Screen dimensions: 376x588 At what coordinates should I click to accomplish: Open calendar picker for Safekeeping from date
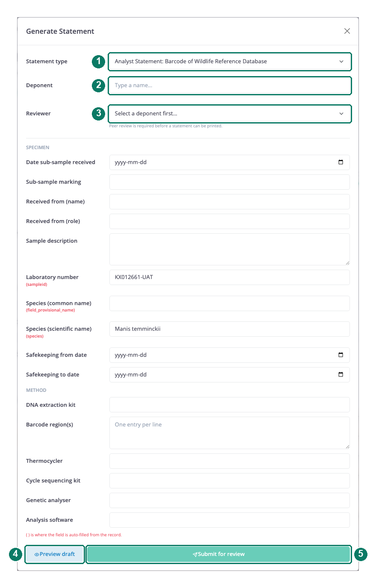(341, 355)
